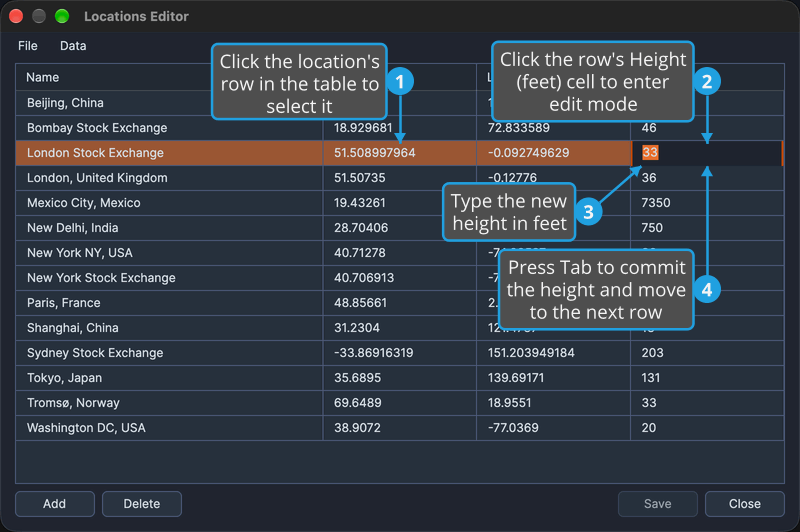Click latitude cell 19.43261

click(399, 202)
